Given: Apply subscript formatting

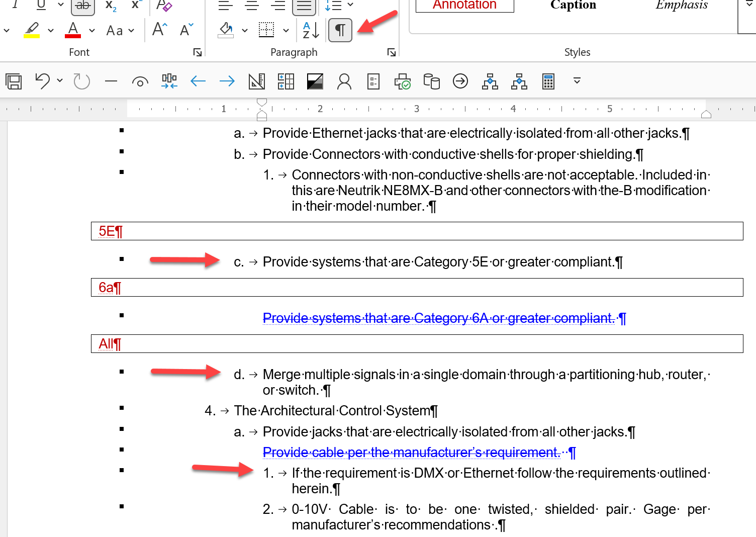Looking at the screenshot, I should 111,6.
